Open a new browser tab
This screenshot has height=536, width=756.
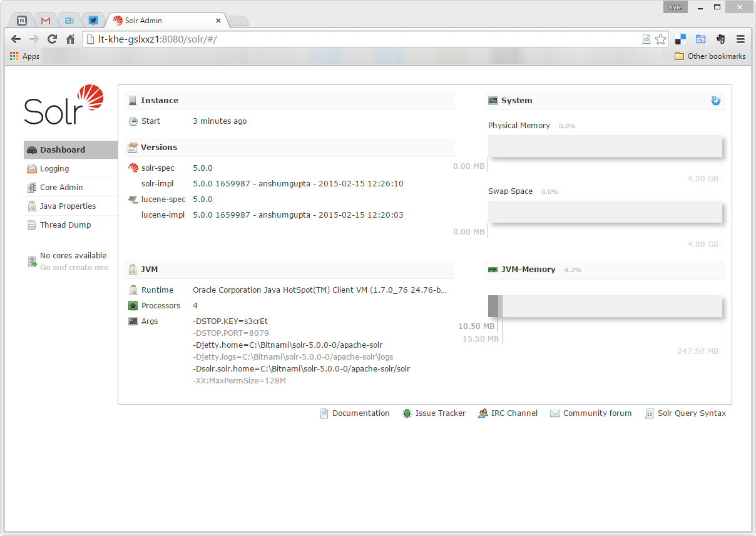point(239,21)
